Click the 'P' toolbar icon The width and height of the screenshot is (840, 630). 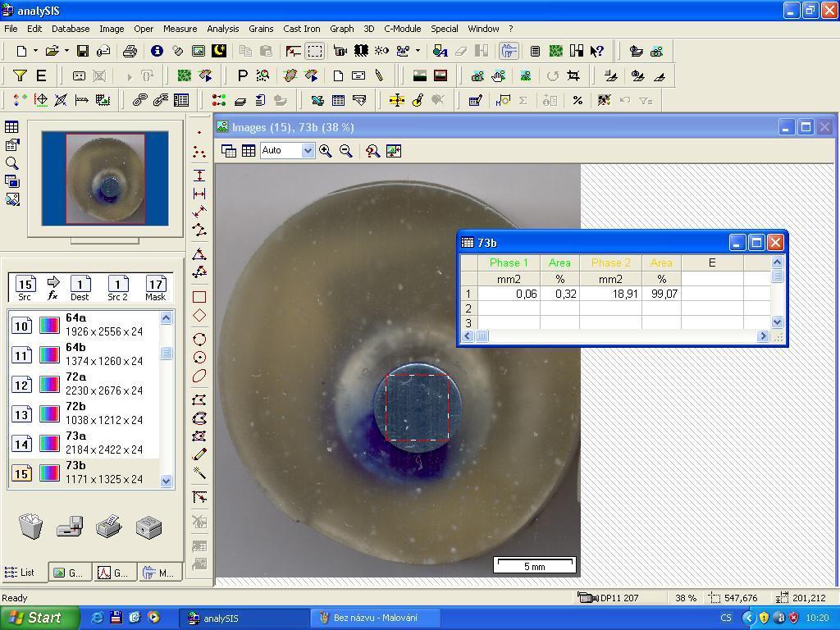click(x=242, y=75)
